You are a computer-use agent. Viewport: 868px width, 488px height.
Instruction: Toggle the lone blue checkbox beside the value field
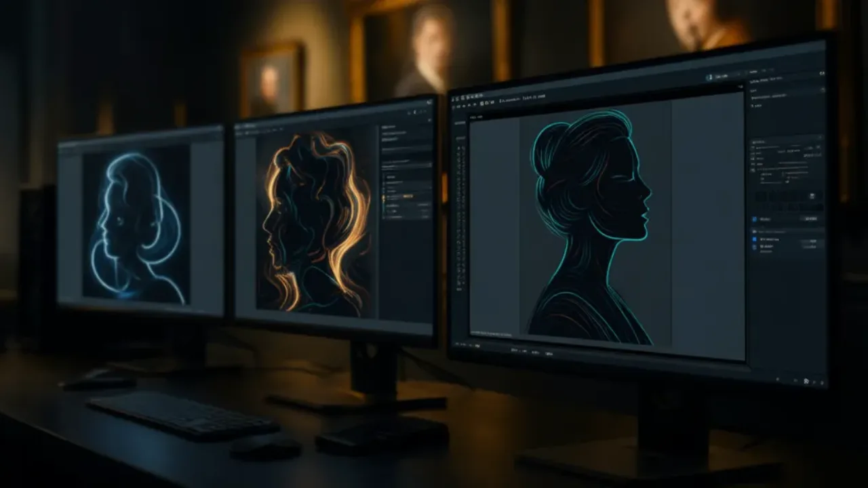click(755, 220)
